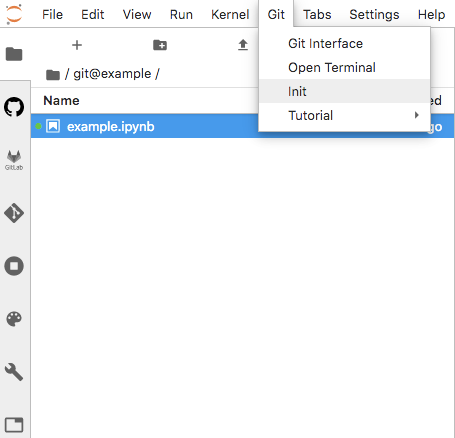The image size is (455, 438).
Task: Click the upload files arrow icon
Action: pos(243,45)
